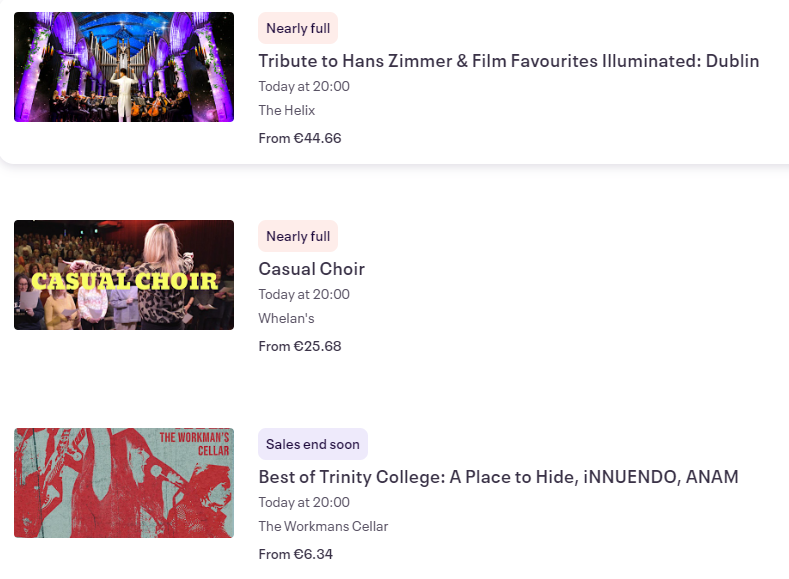This screenshot has width=789, height=579.
Task: Click yellow CASUAL CHOIR text on image
Action: (x=124, y=281)
